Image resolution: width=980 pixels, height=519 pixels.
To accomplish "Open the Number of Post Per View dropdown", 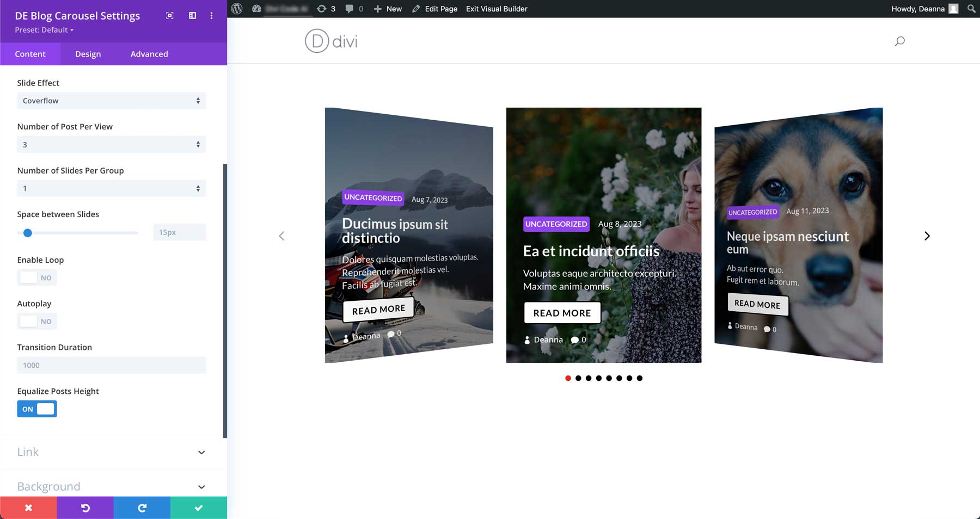I will coord(111,145).
